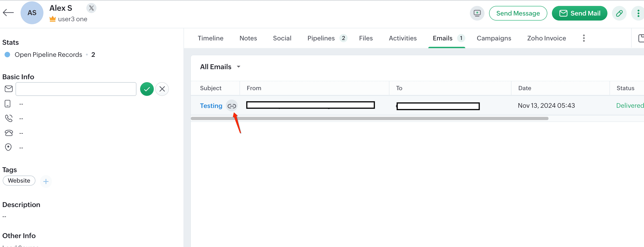The width and height of the screenshot is (644, 247).
Task: Open the X (Twitter) profile icon
Action: click(x=91, y=8)
